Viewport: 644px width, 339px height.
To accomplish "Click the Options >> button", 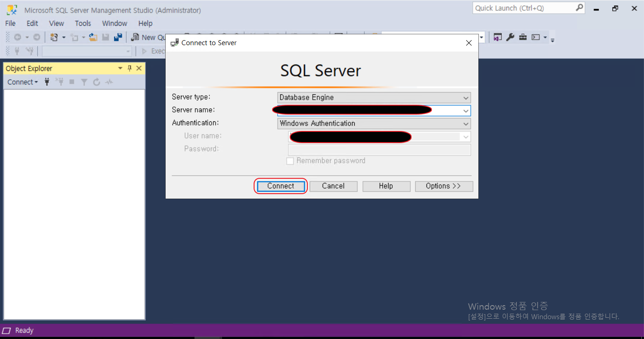I will (x=443, y=186).
